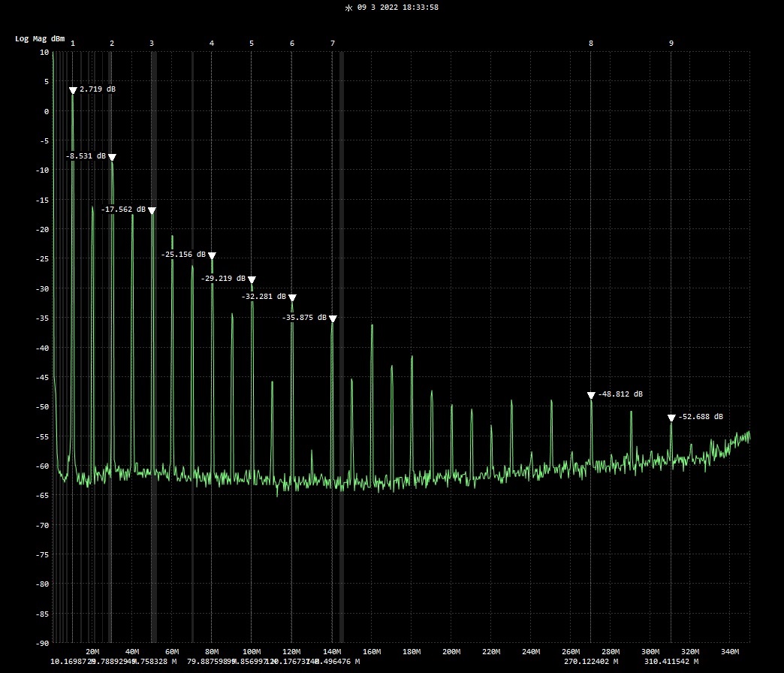
Task: Click the "160M" frequency axis label
Action: point(372,651)
